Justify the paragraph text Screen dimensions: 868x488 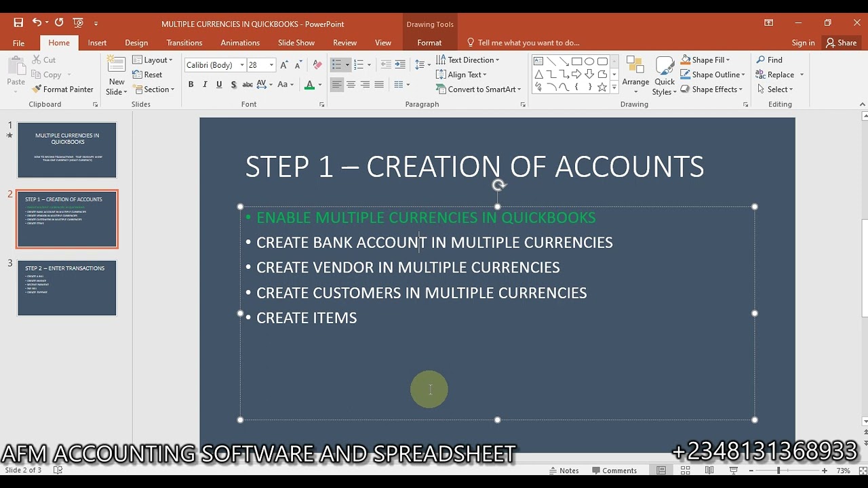379,85
